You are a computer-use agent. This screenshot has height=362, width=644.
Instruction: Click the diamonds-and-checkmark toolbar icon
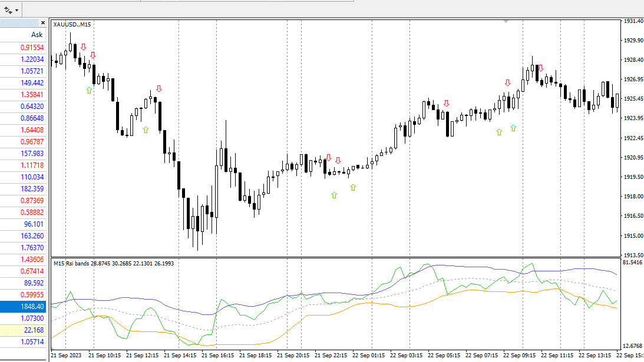click(x=8, y=10)
